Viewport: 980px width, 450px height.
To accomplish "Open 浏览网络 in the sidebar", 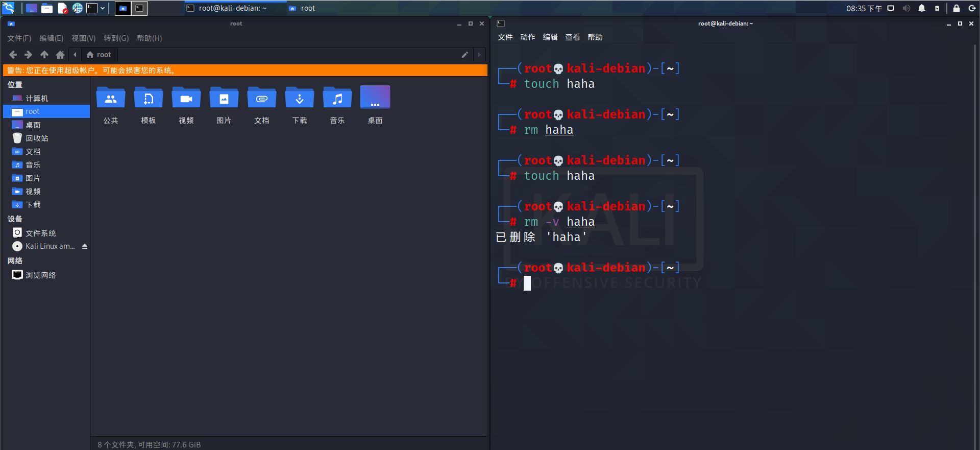I will coord(46,275).
